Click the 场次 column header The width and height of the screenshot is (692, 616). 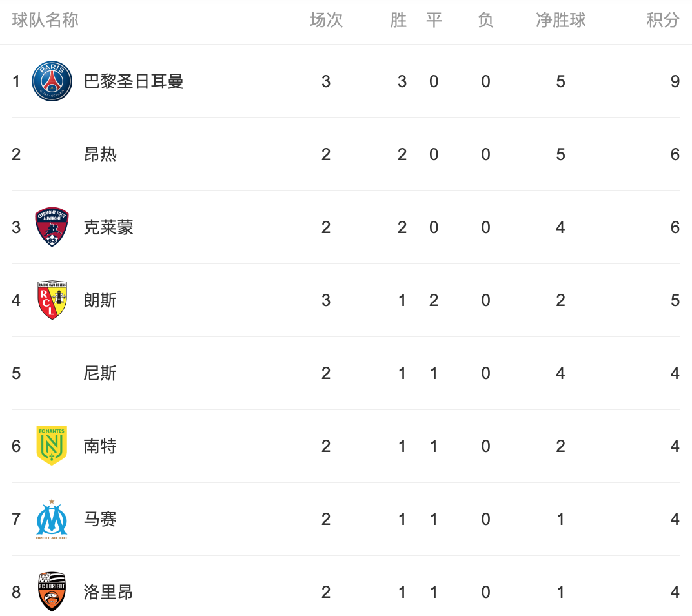(326, 21)
